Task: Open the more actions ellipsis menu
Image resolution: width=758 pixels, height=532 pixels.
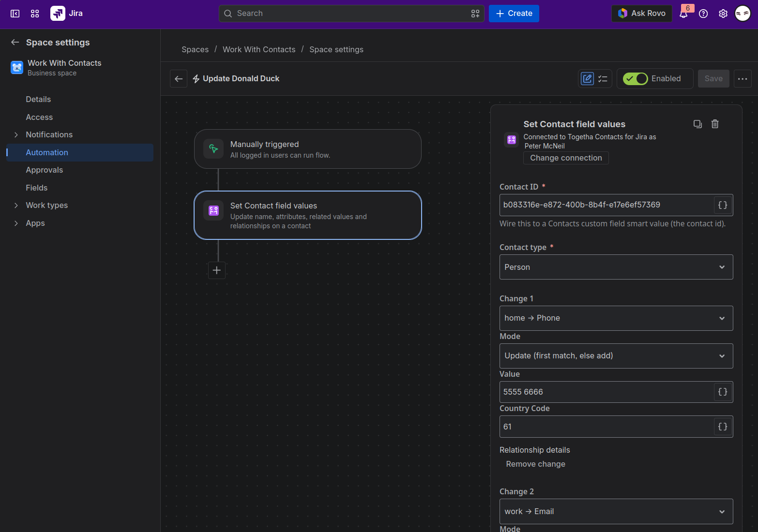Action: coord(743,78)
